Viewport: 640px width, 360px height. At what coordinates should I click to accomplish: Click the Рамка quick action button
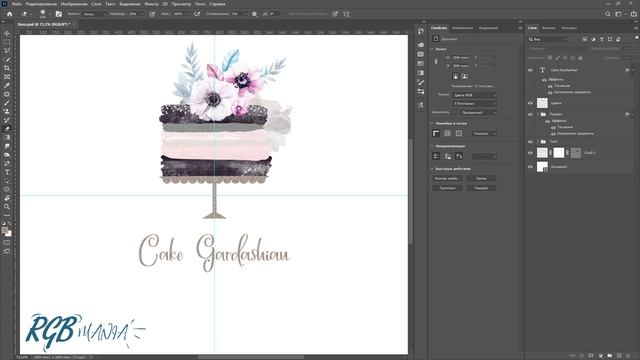coord(481,179)
